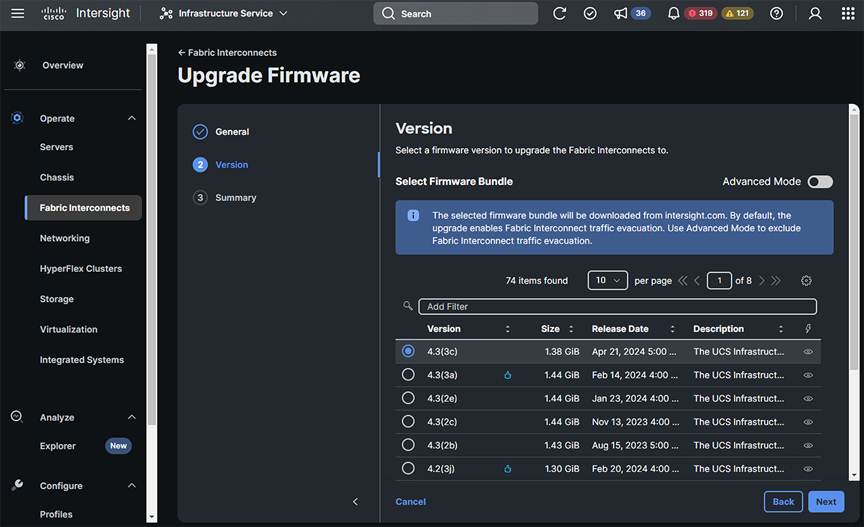View details eye icon for 4.3(3a)

click(808, 375)
